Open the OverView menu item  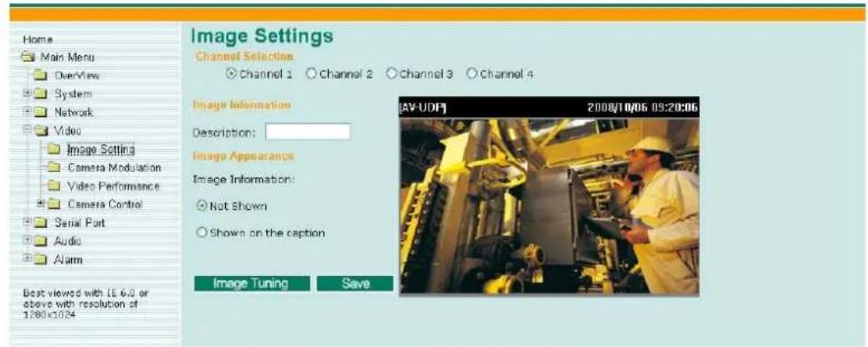click(77, 76)
